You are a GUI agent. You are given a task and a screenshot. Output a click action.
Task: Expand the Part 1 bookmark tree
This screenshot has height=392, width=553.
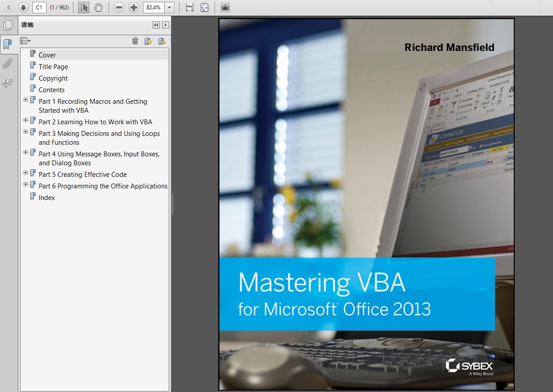click(25, 100)
